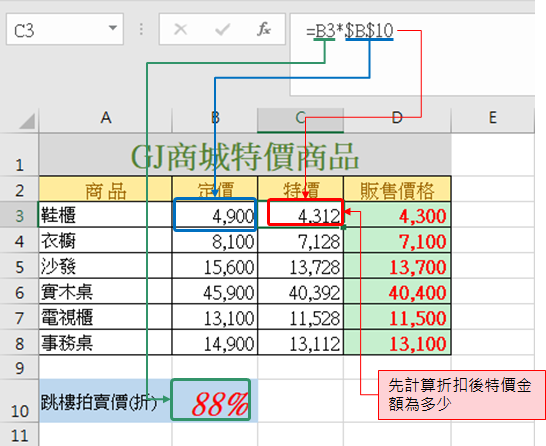The height and width of the screenshot is (446, 546).
Task: Click the special price cell 13,728
Action: click(301, 266)
